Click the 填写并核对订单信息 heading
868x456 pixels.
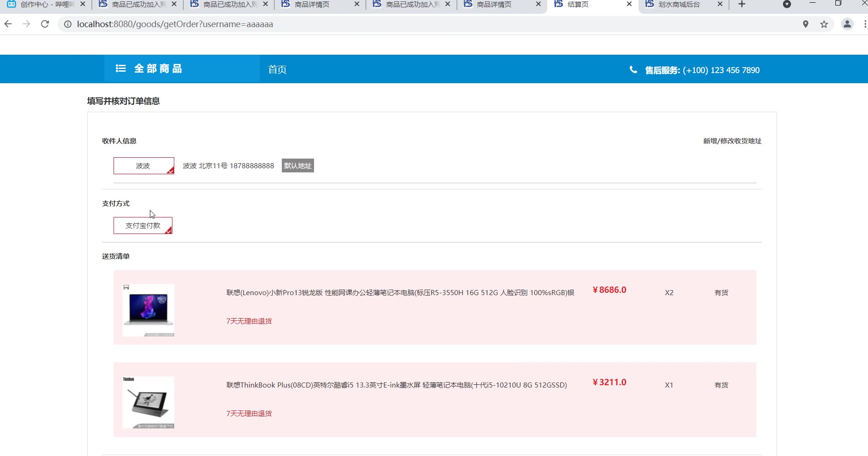[x=123, y=101]
